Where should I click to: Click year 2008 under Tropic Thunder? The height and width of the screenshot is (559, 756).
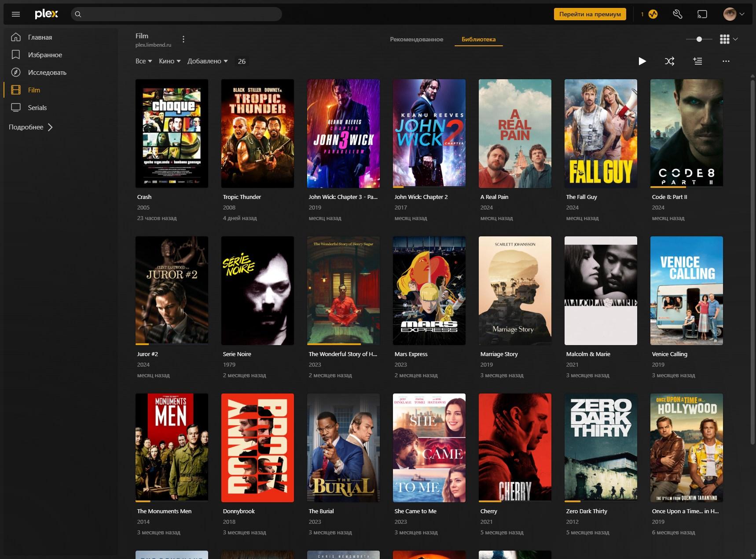(x=229, y=207)
